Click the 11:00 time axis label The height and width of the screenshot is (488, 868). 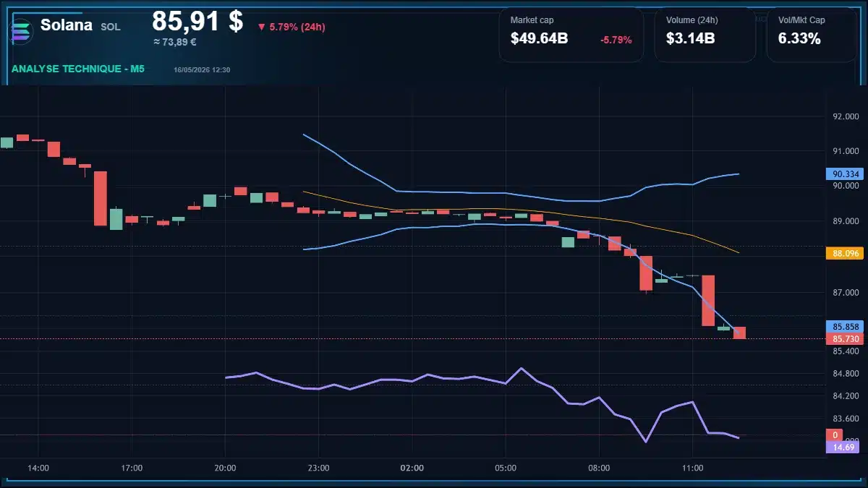click(692, 468)
